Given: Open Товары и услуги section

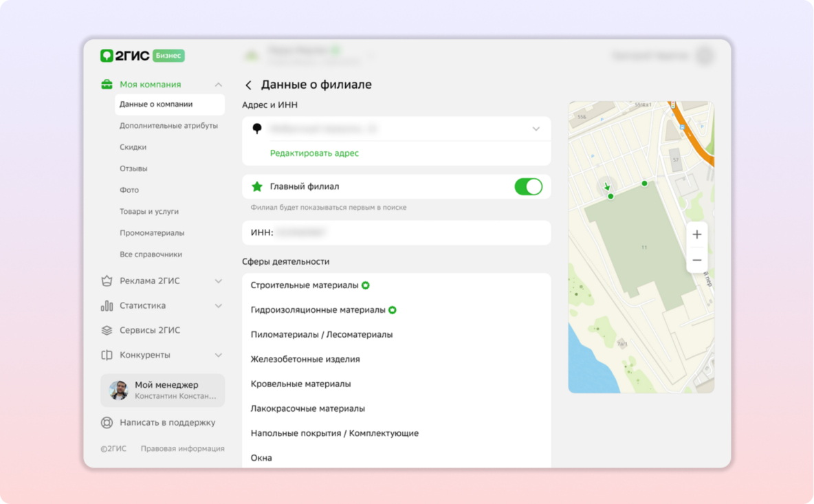Looking at the screenshot, I should click(x=148, y=211).
